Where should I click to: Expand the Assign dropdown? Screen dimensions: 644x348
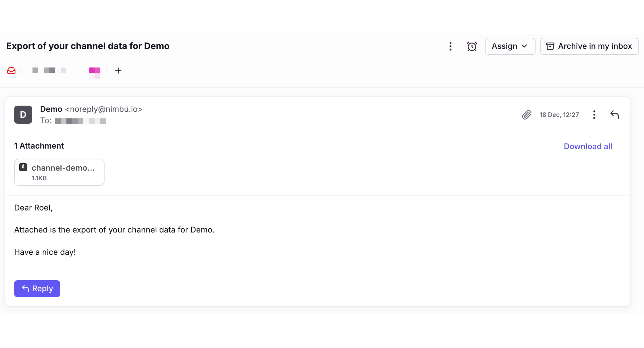pos(510,46)
